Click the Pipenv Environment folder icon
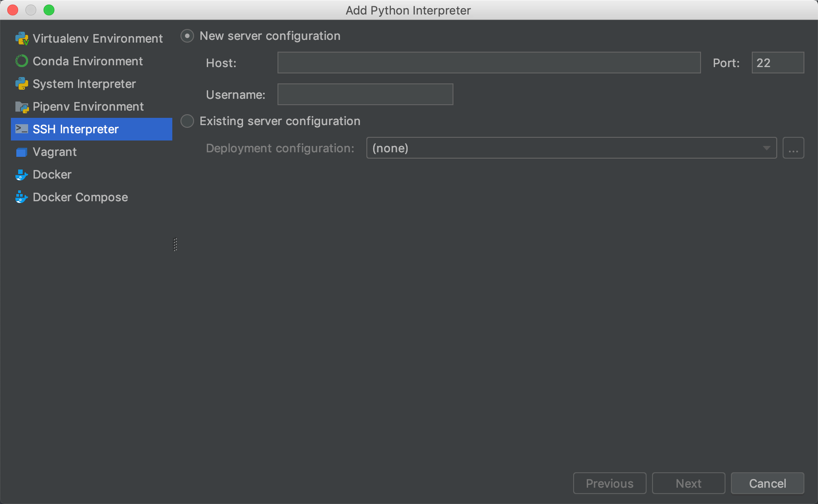 click(x=22, y=107)
